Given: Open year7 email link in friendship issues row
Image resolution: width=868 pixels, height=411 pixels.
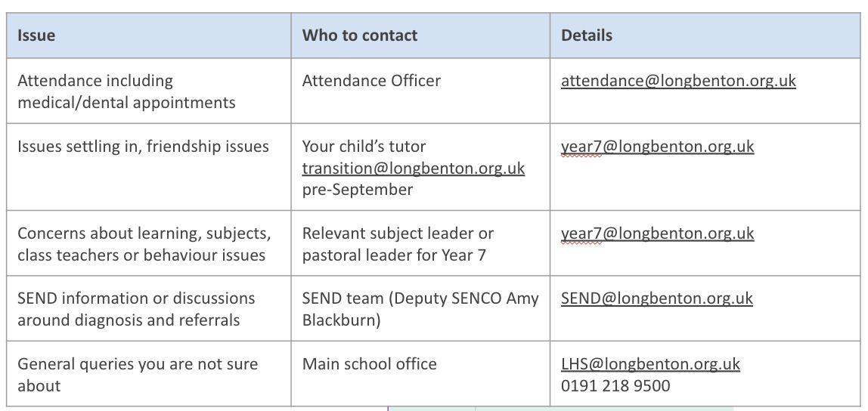Looking at the screenshot, I should point(657,147).
